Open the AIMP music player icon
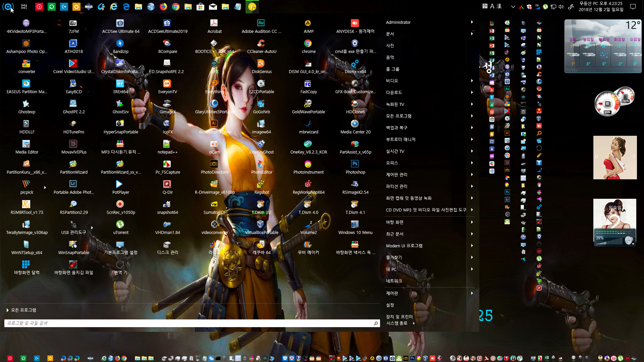 point(308,26)
